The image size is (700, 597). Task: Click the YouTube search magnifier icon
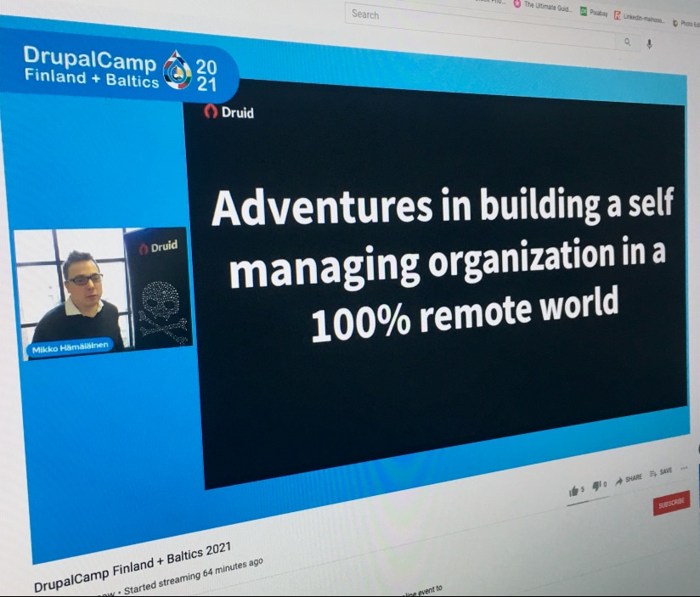tap(627, 42)
